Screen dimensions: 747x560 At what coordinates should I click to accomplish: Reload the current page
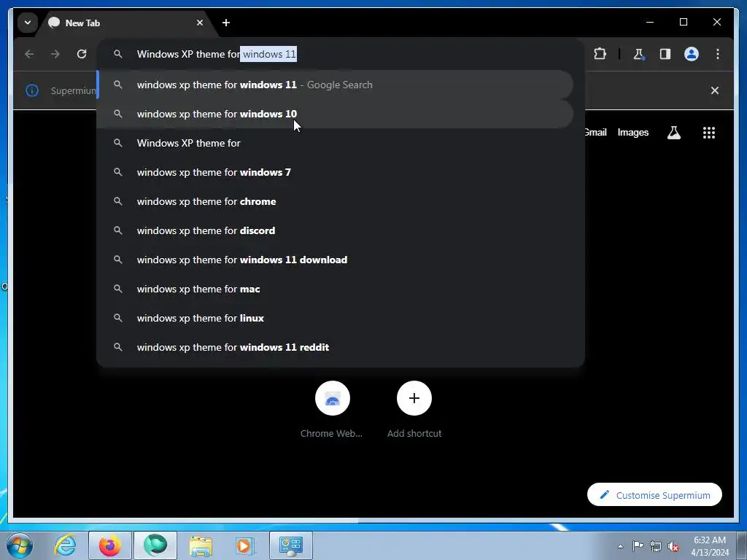click(x=82, y=54)
